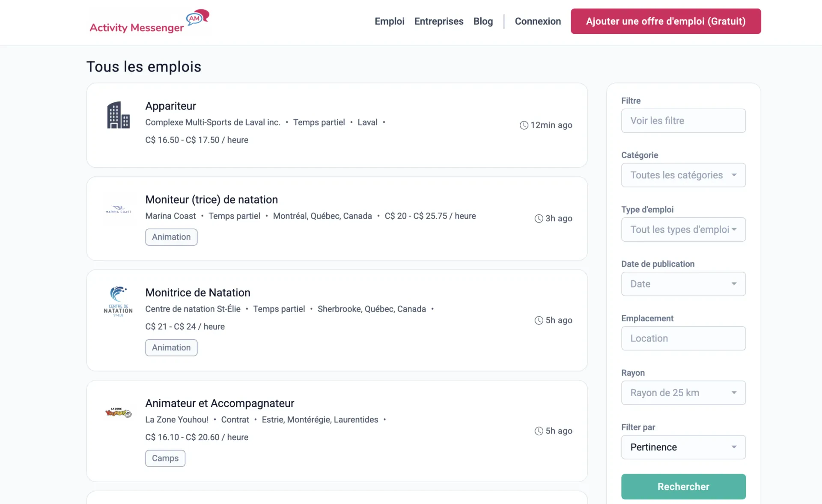Click the building icon beside Appariteur
Viewport: 822px width, 504px height.
[118, 115]
